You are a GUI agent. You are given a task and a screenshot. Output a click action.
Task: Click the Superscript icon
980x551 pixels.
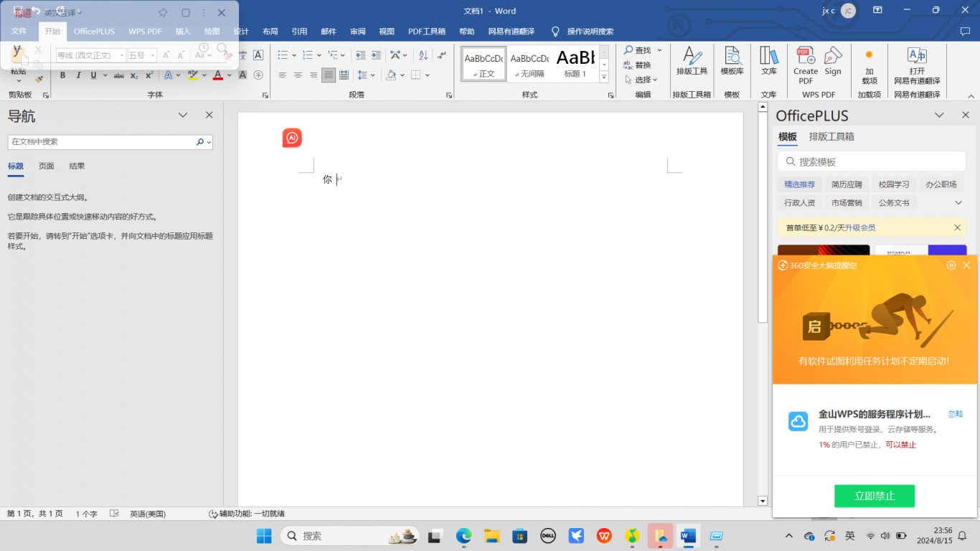[x=149, y=75]
